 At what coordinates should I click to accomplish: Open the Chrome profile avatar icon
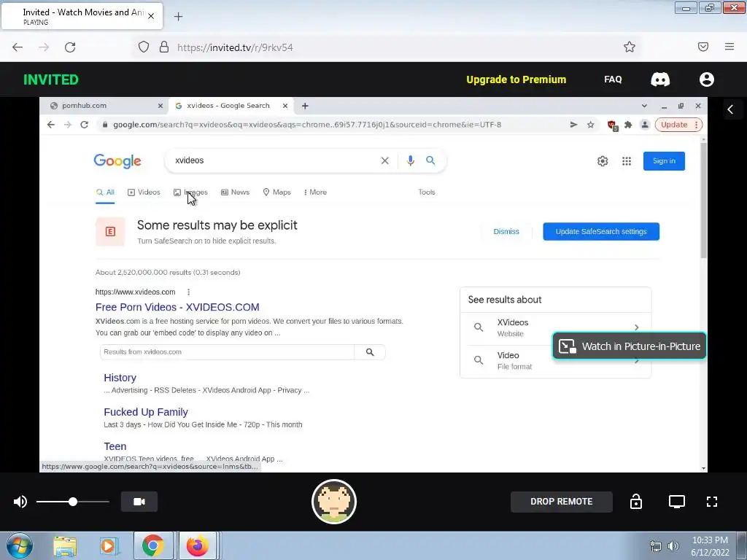[x=645, y=125]
